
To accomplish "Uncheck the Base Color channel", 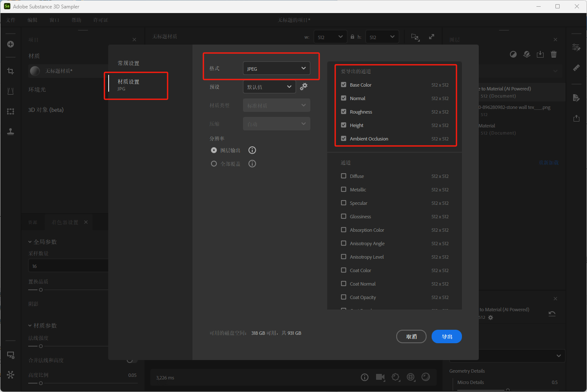I will 344,85.
